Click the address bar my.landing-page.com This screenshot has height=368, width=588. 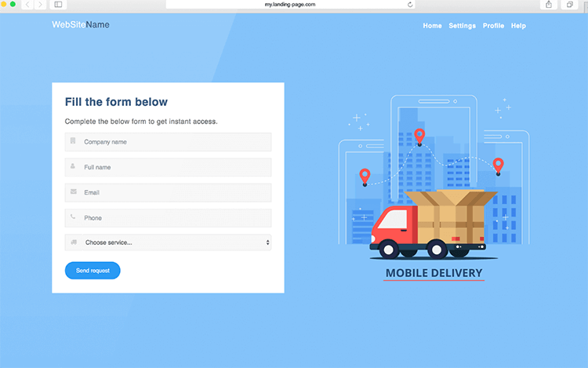(x=290, y=5)
